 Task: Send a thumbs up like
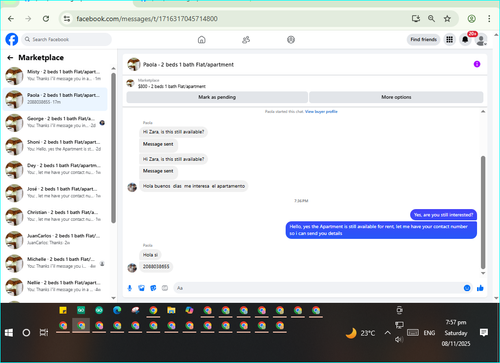[480, 288]
